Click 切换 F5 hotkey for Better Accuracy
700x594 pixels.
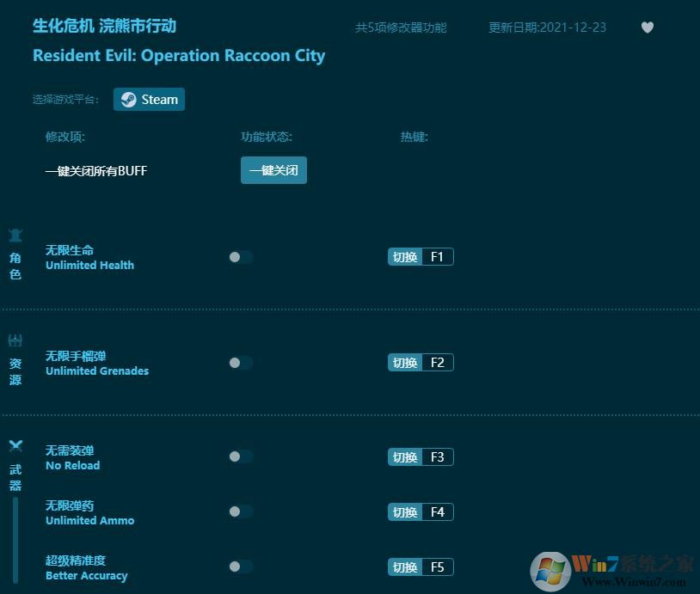(421, 566)
